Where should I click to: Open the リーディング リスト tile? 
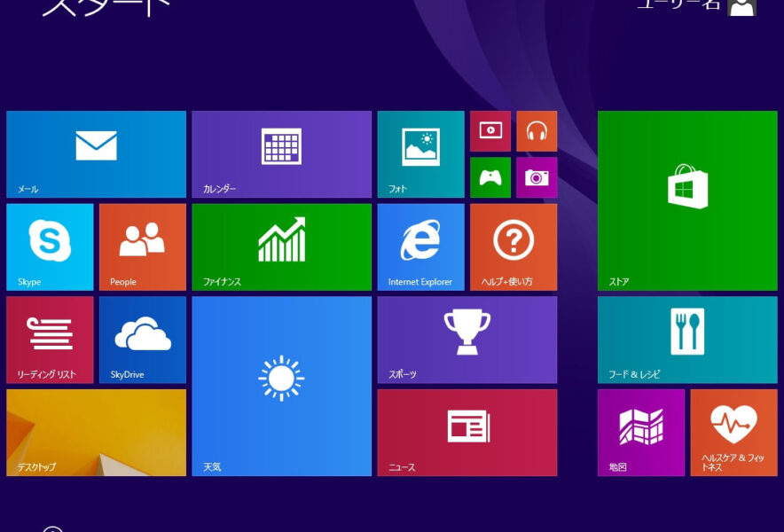tap(50, 340)
